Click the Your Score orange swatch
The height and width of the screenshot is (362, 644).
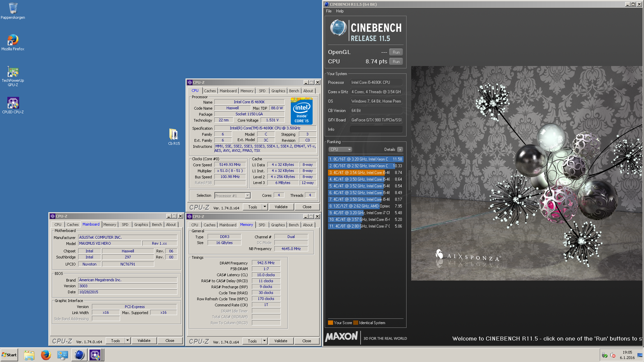330,323
